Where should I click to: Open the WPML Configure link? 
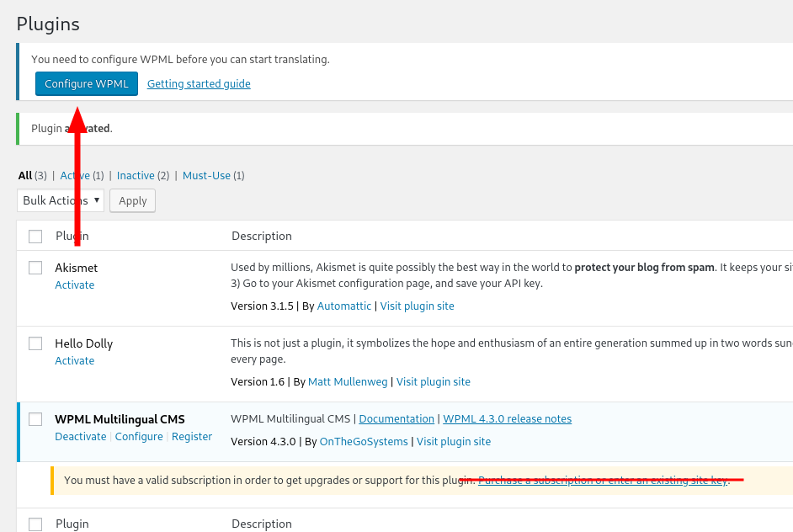[x=139, y=437]
